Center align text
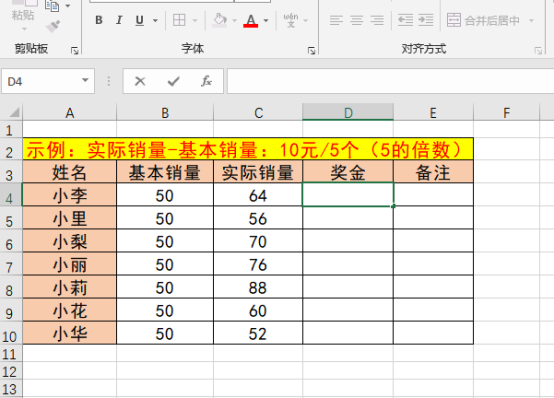 [356, 21]
